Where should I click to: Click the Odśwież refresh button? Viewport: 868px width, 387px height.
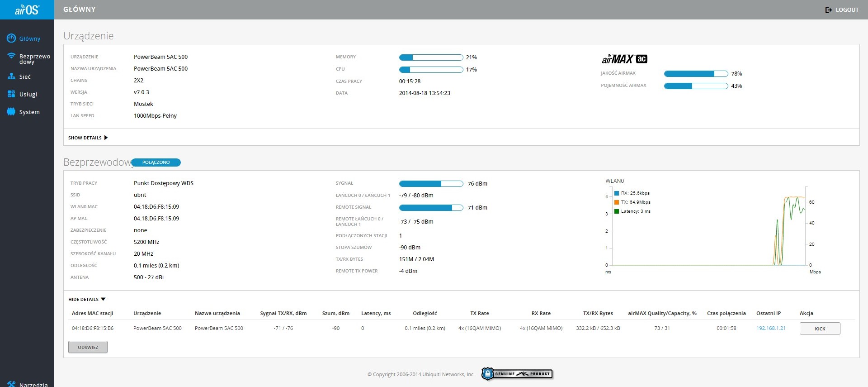coord(88,347)
